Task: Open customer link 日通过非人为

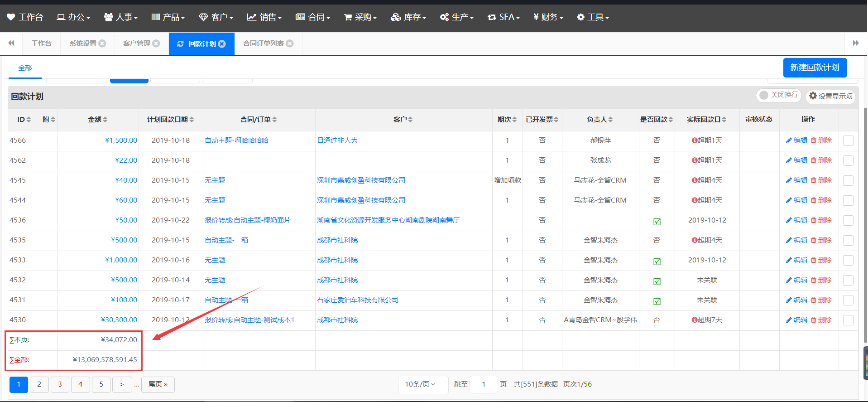Action: pyautogui.click(x=337, y=140)
